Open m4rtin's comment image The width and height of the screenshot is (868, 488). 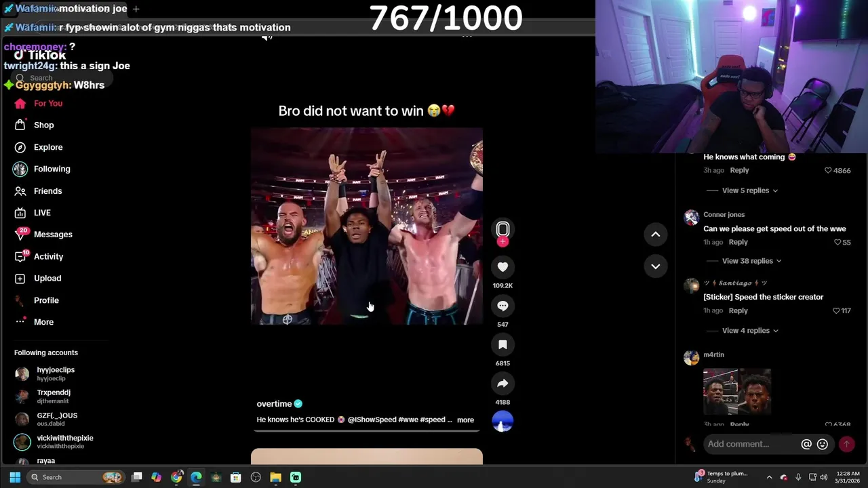(x=737, y=392)
